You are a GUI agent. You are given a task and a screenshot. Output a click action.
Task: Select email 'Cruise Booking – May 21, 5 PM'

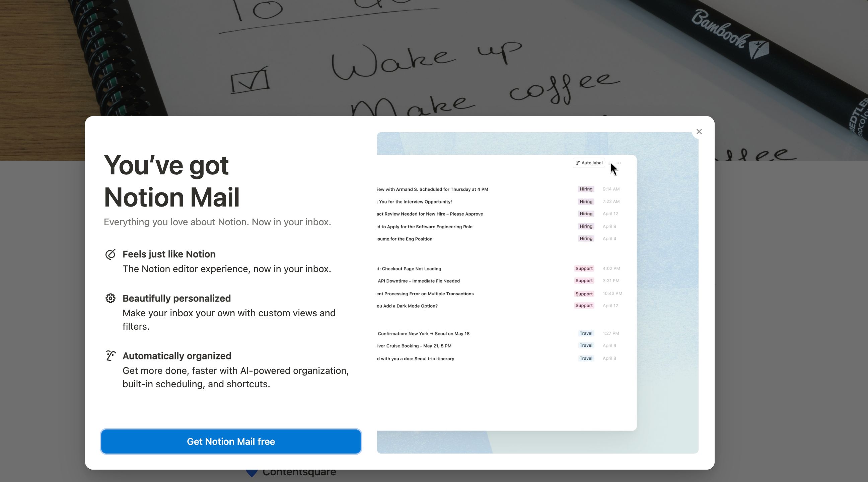pyautogui.click(x=414, y=345)
